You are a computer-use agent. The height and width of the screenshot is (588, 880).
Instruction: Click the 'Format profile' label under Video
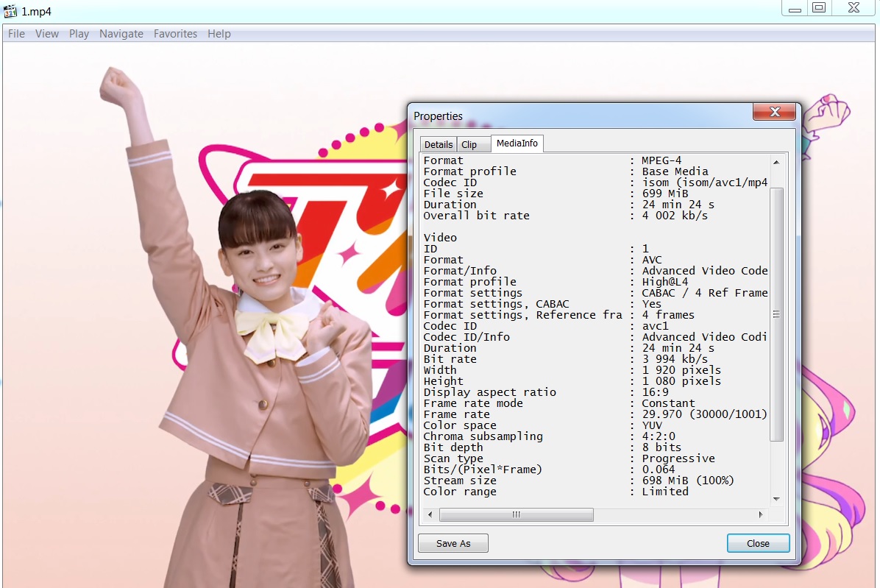tap(469, 282)
